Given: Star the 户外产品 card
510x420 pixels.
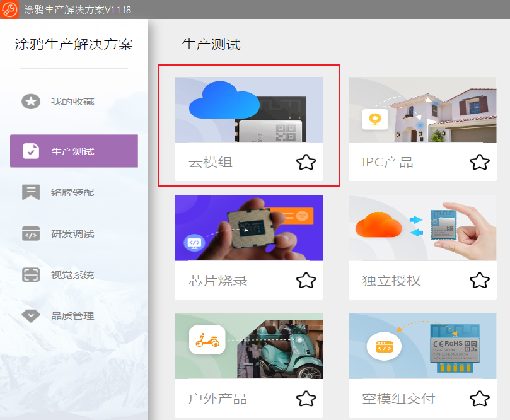Looking at the screenshot, I should (x=306, y=399).
